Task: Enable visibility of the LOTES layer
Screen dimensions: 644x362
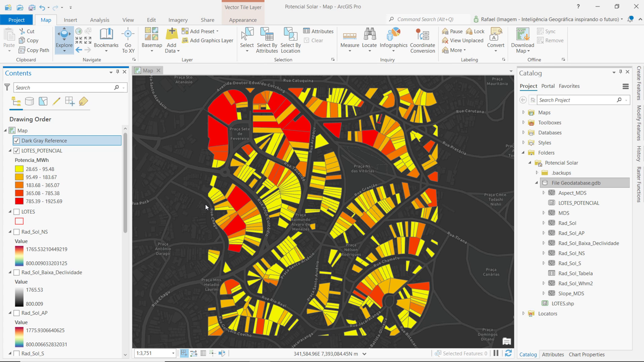Action: coord(16,211)
